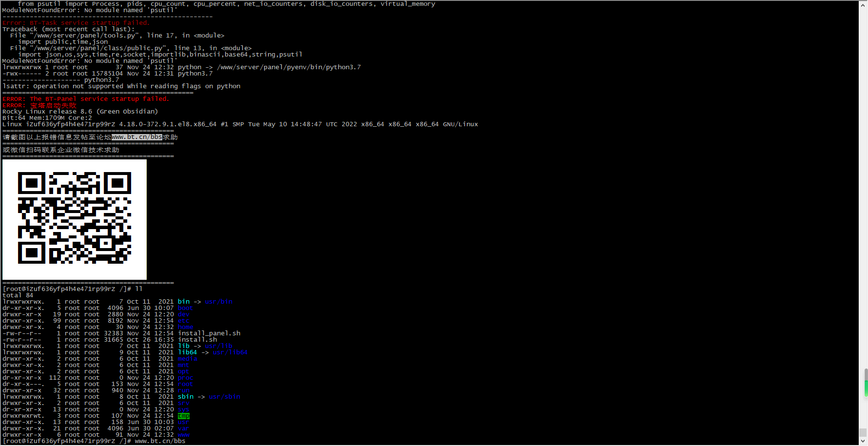868x446 pixels.
Task: Click the 'www' directory entry in the listing
Action: (x=184, y=435)
